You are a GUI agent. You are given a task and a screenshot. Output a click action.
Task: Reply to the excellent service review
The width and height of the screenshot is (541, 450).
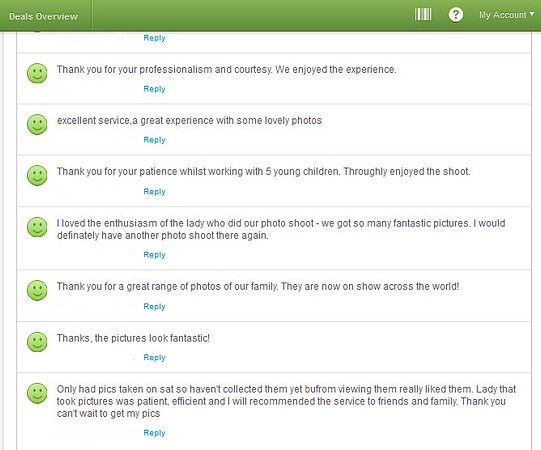click(154, 140)
